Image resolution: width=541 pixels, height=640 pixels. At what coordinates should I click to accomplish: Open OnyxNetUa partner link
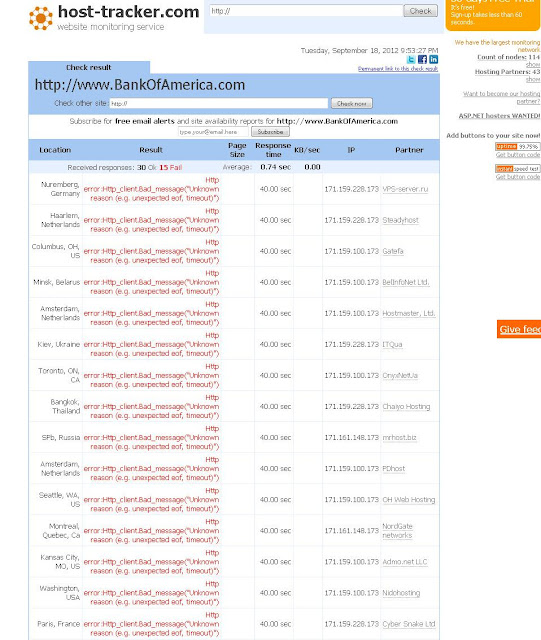click(400, 375)
